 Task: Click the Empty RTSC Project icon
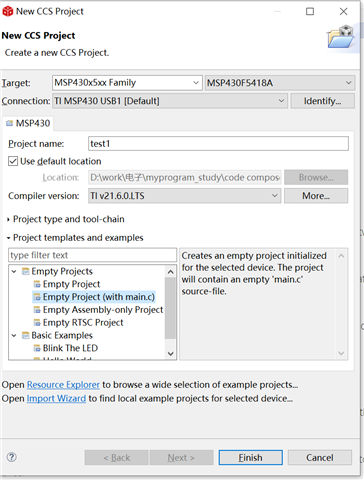[37, 323]
